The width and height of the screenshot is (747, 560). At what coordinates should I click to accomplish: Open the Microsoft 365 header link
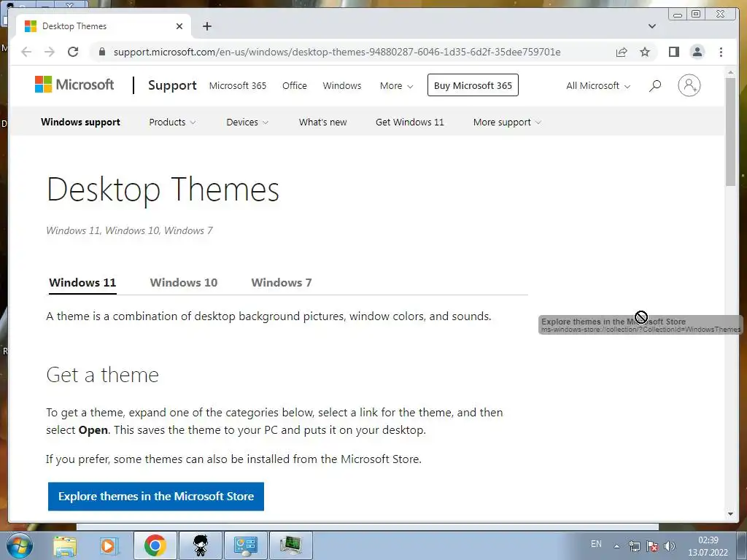pyautogui.click(x=238, y=86)
